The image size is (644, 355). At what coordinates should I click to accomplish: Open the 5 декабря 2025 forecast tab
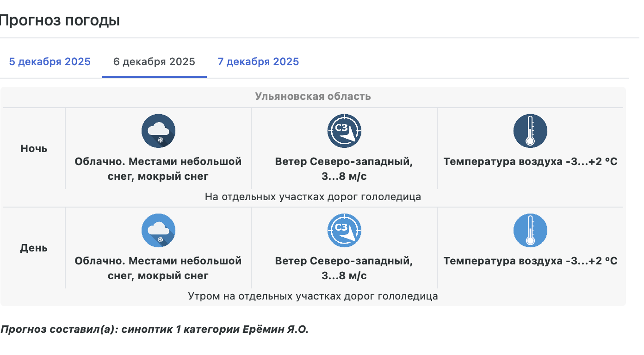[50, 62]
